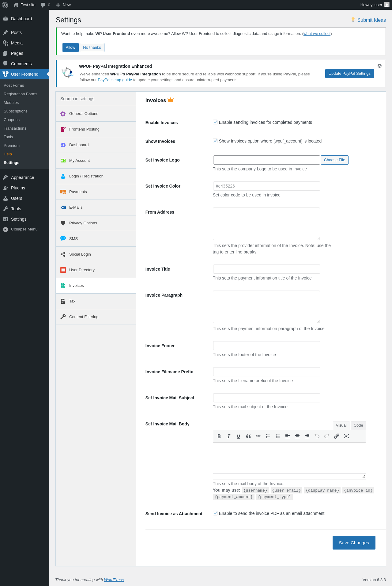392x586 pixels.
Task: Decline tracking with No thanks
Action: coord(92,48)
